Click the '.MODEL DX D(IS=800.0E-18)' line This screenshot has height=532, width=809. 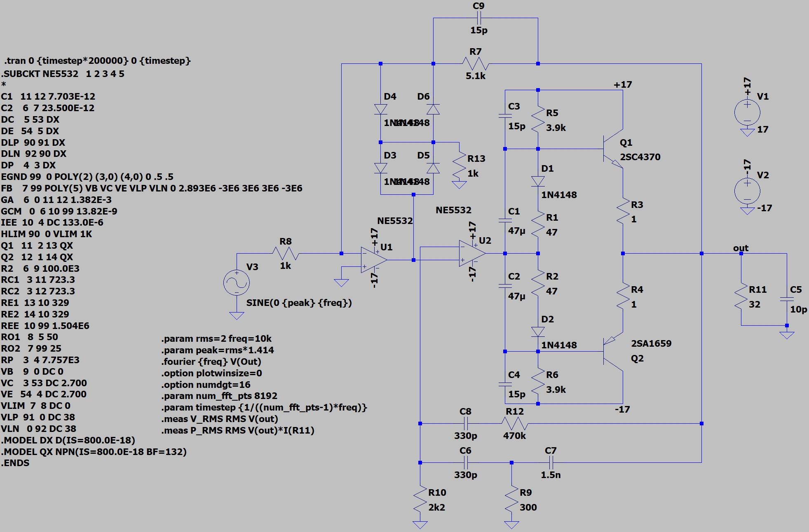tap(68, 440)
